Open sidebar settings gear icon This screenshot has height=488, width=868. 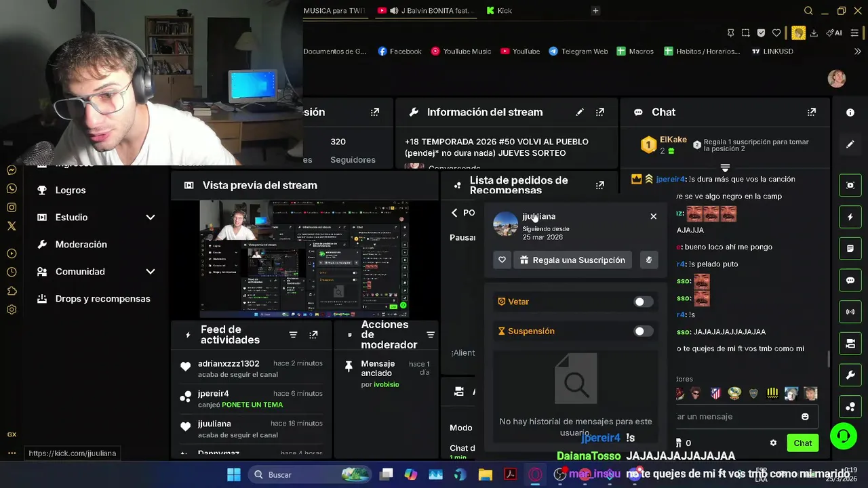[x=12, y=310]
